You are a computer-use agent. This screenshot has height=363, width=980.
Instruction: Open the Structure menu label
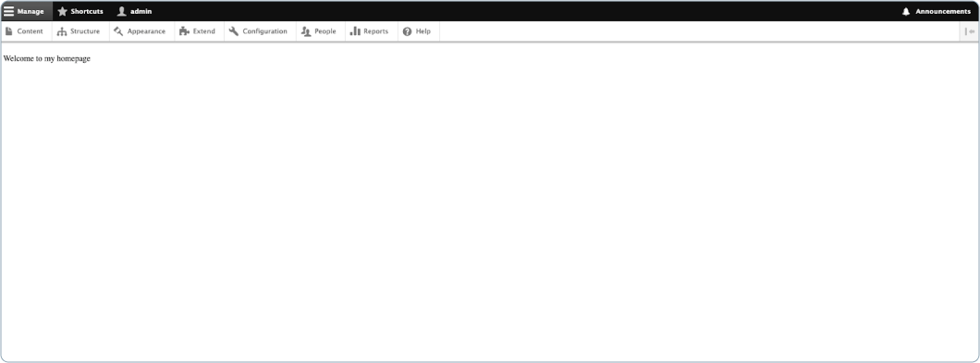tap(85, 31)
